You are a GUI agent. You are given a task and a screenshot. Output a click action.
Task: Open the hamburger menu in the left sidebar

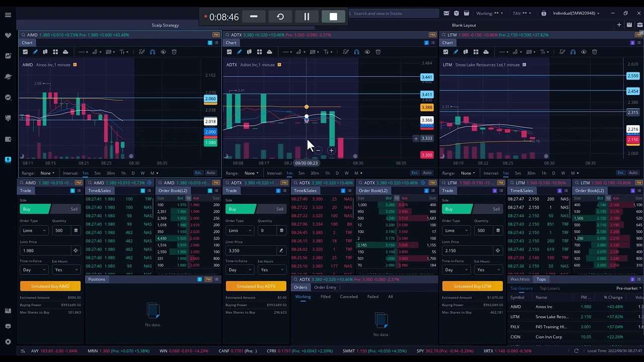(x=8, y=15)
